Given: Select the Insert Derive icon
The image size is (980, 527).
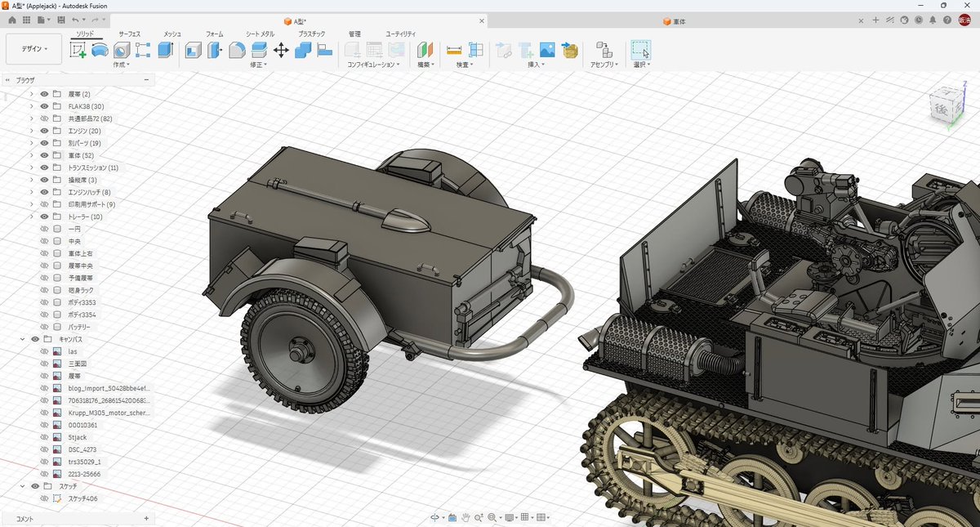Looking at the screenshot, I should pyautogui.click(x=504, y=50).
